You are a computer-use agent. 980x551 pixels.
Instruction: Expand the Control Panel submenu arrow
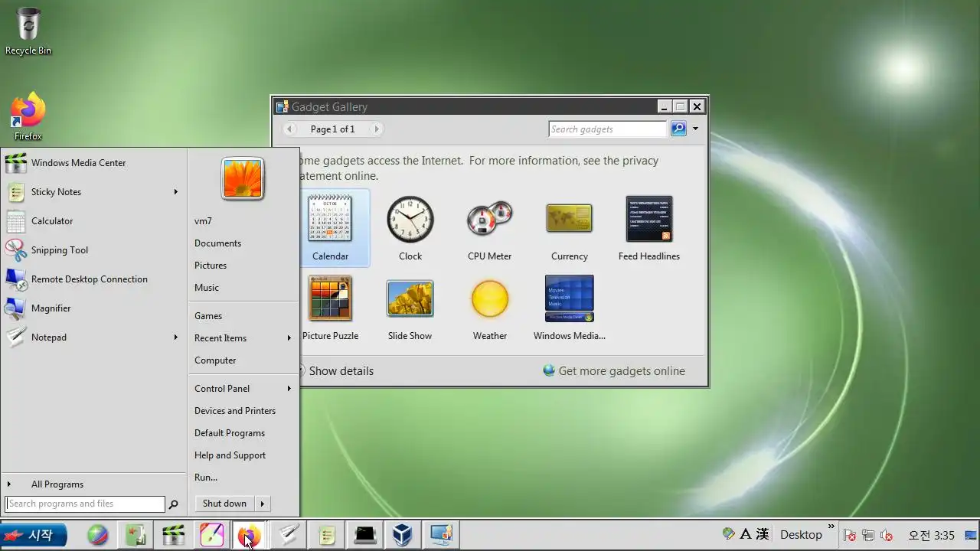coord(289,389)
